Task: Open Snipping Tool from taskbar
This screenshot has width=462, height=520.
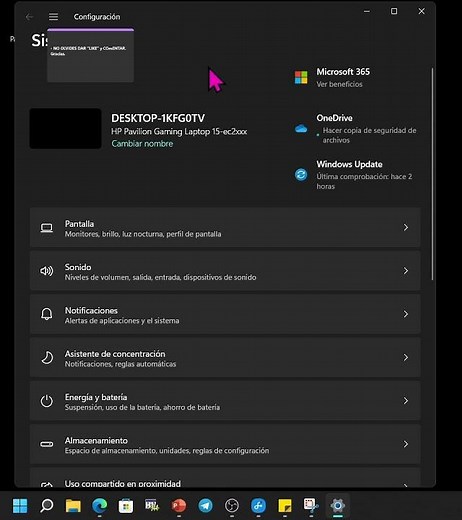Action: point(311,506)
